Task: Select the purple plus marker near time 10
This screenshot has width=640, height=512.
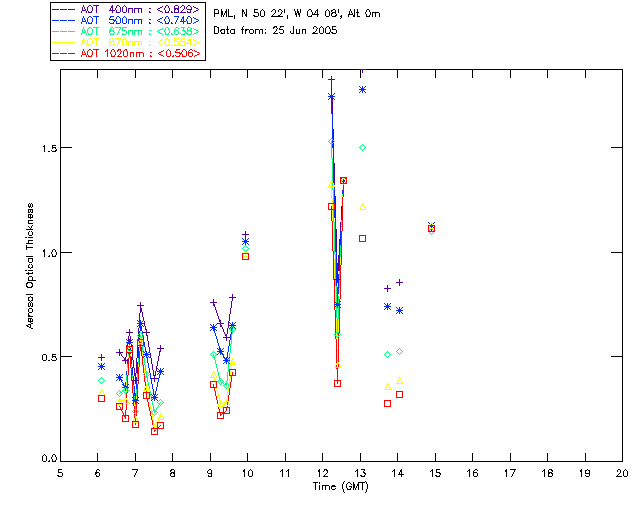Action: coord(245,234)
